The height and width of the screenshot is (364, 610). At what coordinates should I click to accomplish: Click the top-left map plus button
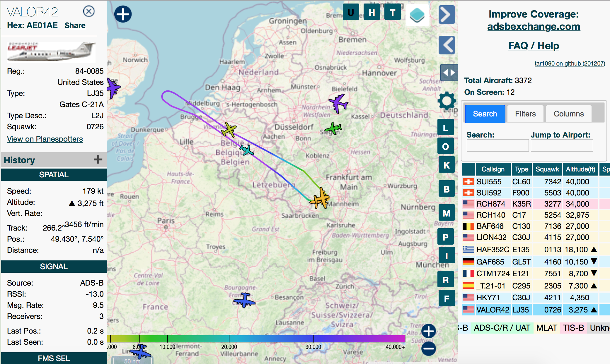pyautogui.click(x=123, y=14)
